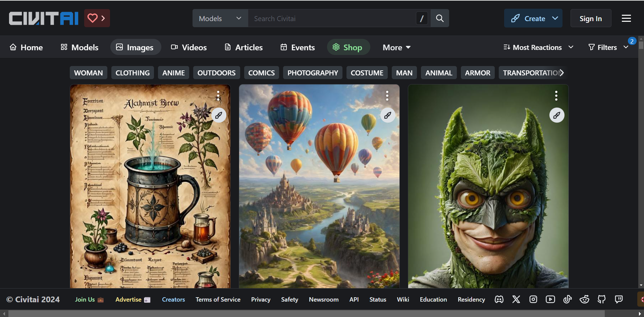This screenshot has height=317, width=644.
Task: Expand the Models search type dropdown
Action: click(x=220, y=18)
